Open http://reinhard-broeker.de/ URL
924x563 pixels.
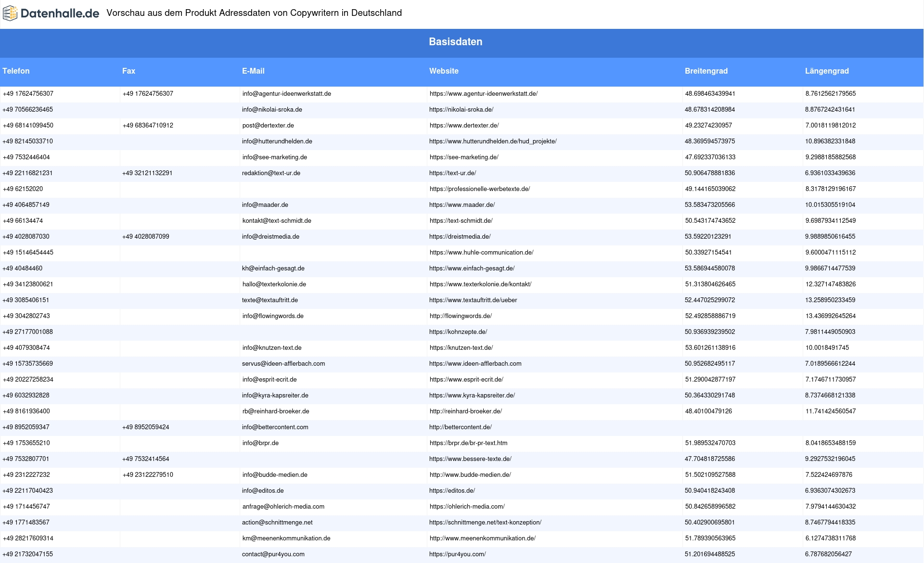466,411
